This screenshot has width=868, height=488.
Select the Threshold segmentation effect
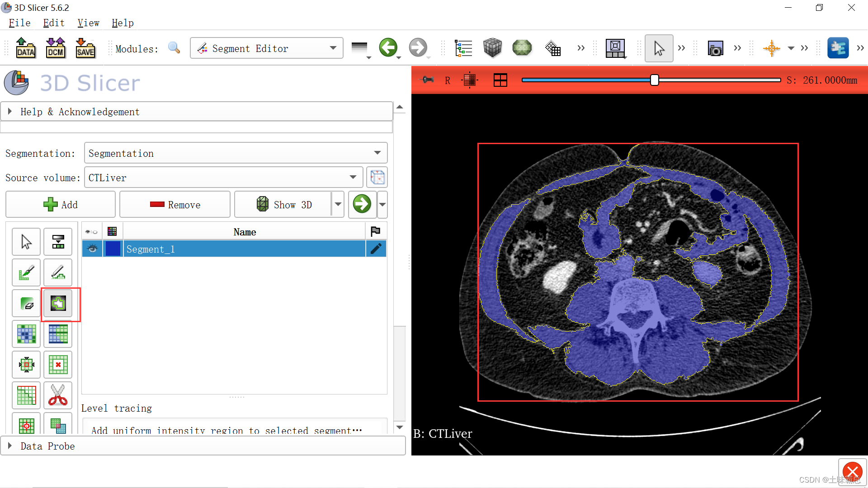(x=58, y=241)
